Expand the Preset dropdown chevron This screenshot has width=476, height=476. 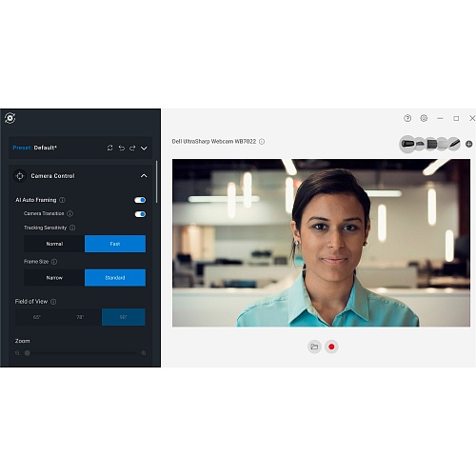pos(144,149)
